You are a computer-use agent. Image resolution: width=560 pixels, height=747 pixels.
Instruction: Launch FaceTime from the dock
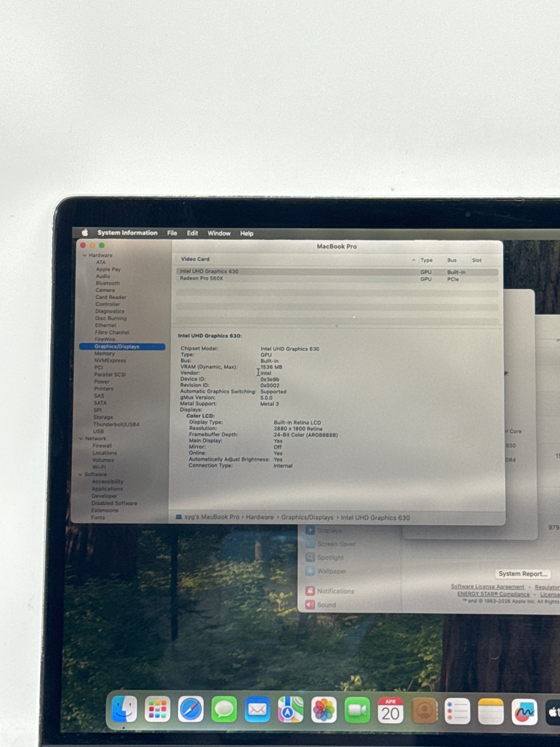pyautogui.click(x=357, y=710)
